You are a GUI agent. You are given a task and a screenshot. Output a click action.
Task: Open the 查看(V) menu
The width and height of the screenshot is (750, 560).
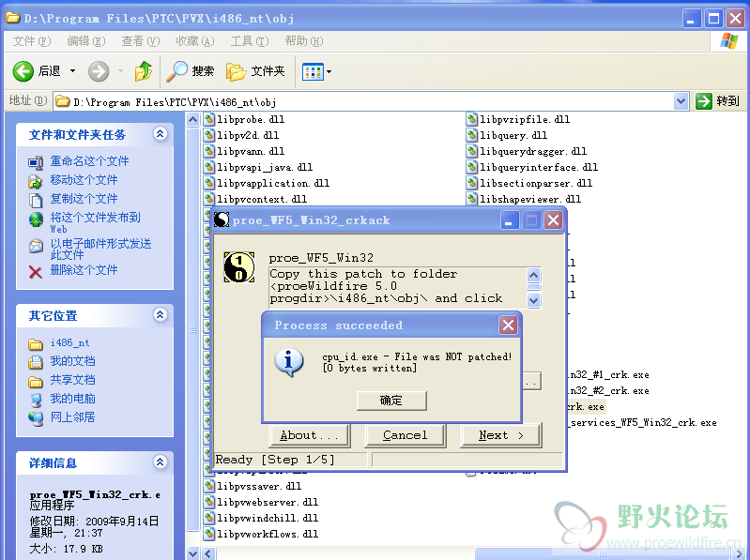(x=140, y=41)
